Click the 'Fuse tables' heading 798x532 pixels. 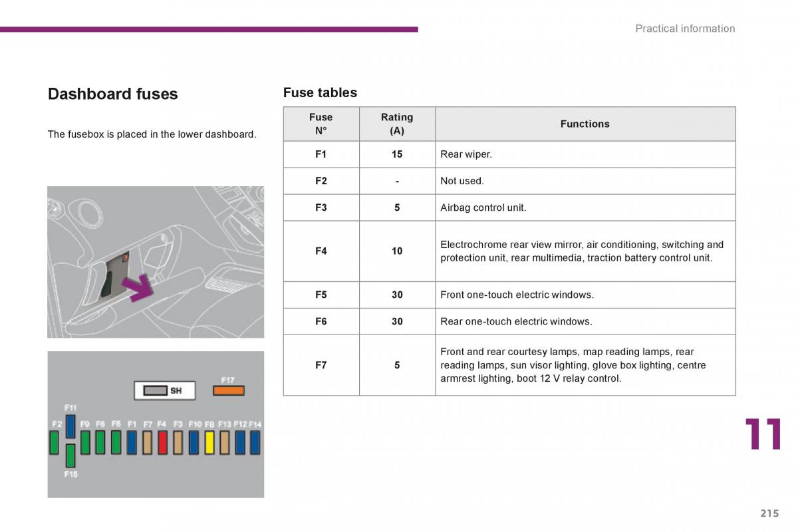[320, 92]
